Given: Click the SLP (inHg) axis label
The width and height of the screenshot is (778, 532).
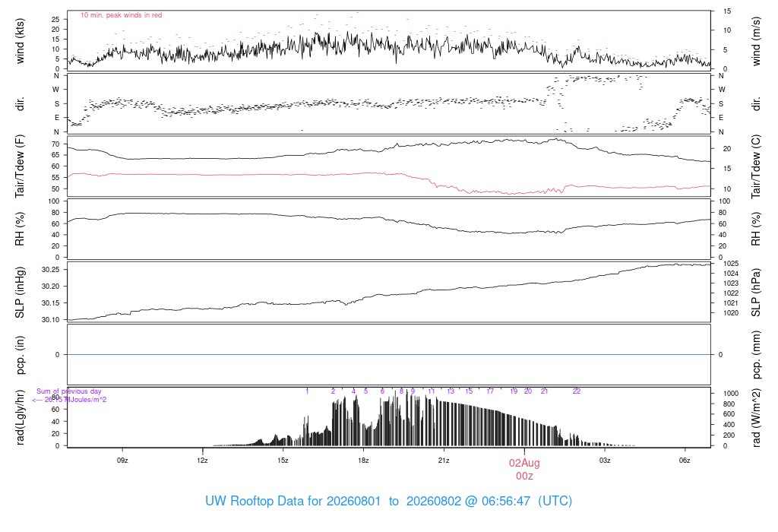Looking at the screenshot, I should tap(20, 293).
